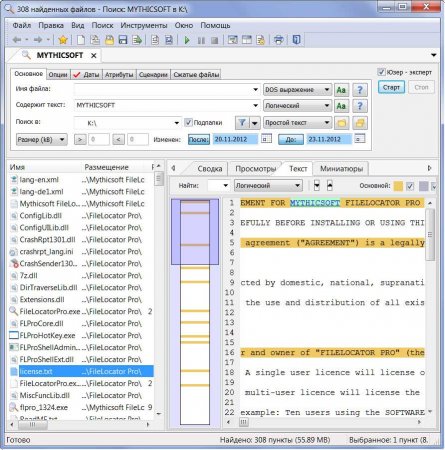Click the back navigation arrow in toolbar
This screenshot has height=450, width=445.
(17, 40)
